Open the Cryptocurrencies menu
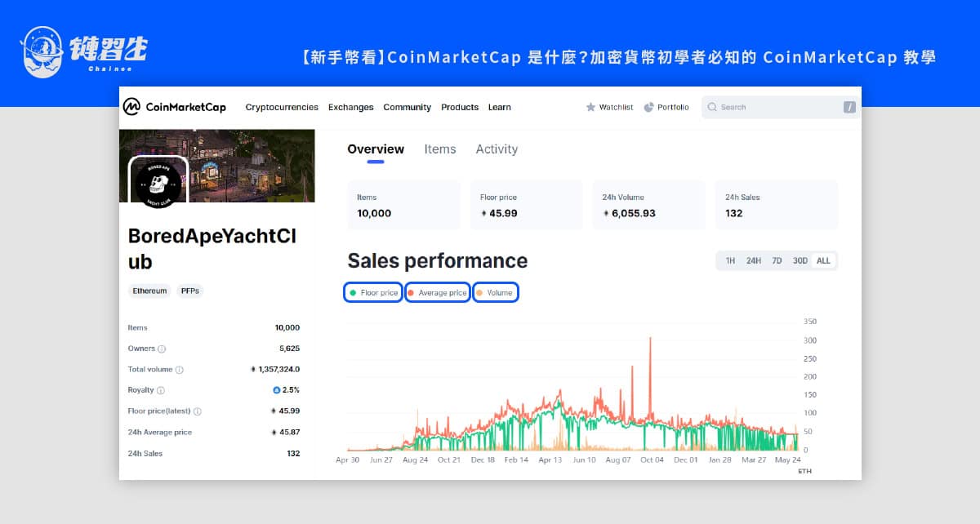This screenshot has height=524, width=980. (282, 107)
